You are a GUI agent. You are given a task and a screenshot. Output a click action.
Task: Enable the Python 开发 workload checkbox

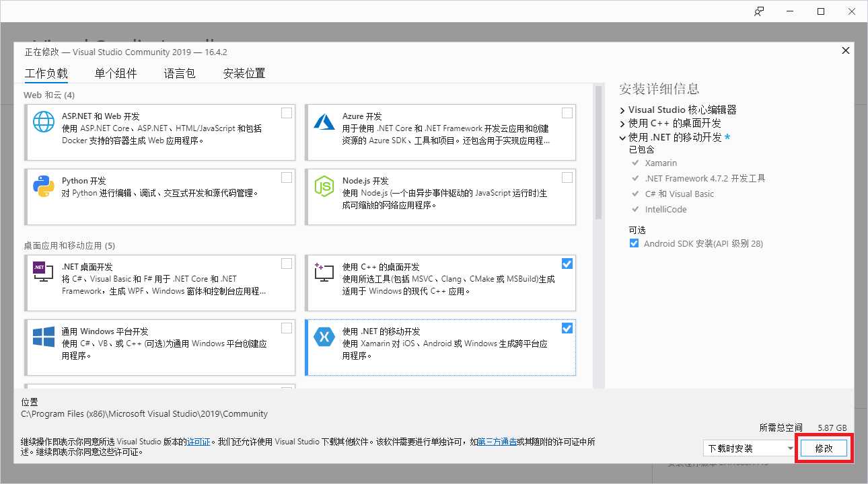point(287,177)
